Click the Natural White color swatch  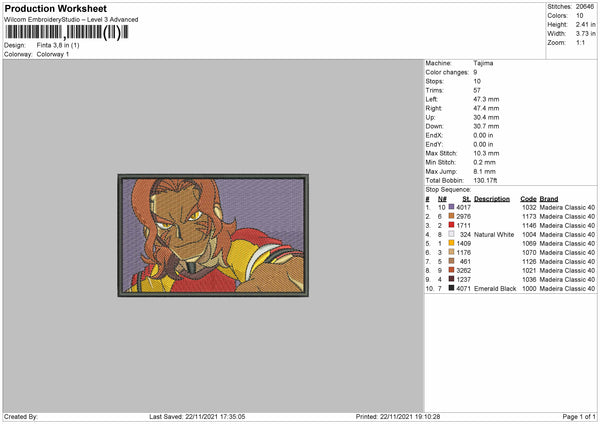click(x=451, y=234)
